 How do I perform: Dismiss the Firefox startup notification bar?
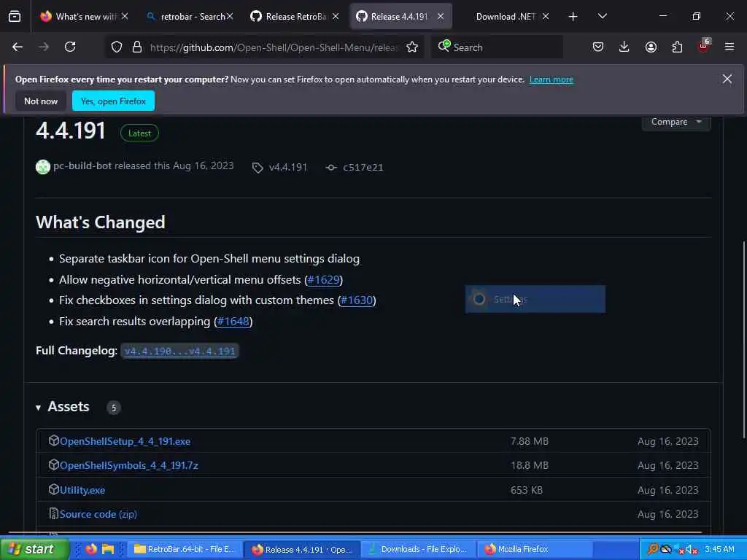coord(727,79)
